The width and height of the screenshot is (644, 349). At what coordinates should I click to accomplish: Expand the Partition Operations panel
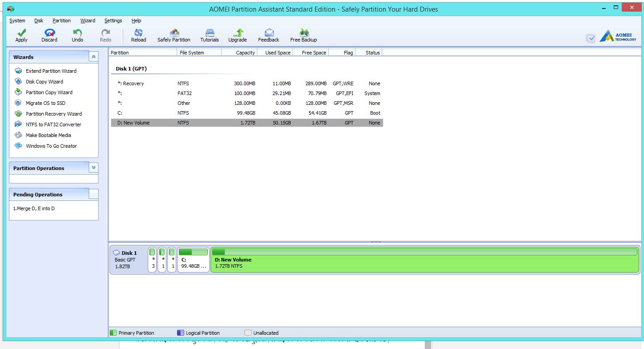pos(94,168)
